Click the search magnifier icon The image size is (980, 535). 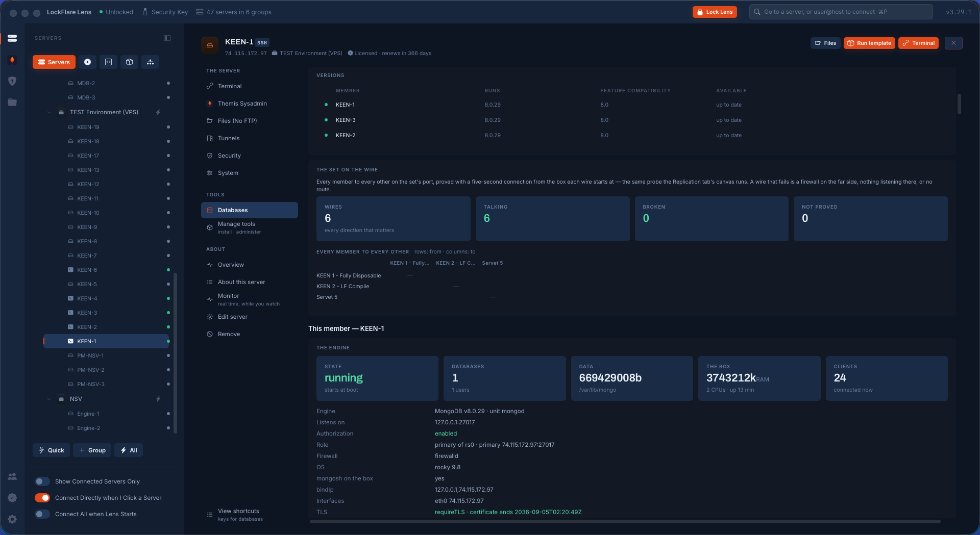tap(757, 12)
